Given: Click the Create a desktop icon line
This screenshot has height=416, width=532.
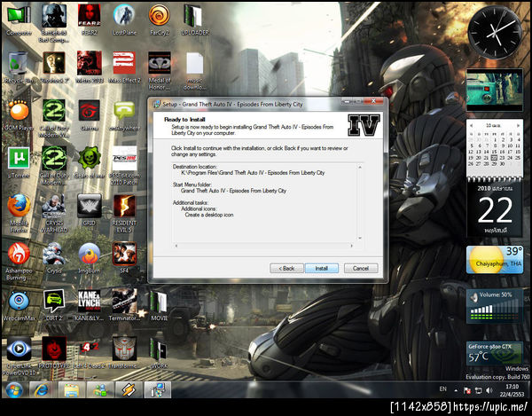Looking at the screenshot, I should [209, 215].
